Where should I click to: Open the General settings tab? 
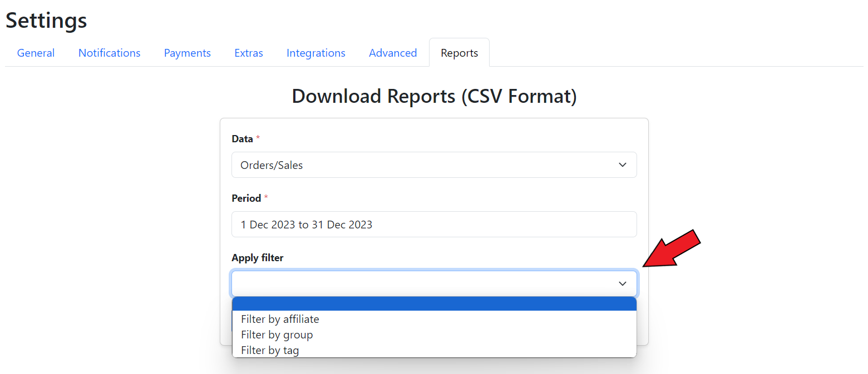pos(36,53)
